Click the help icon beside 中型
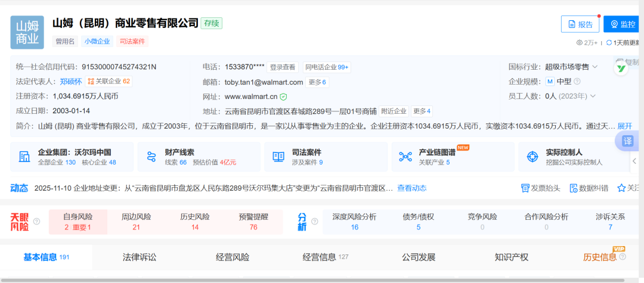Image resolution: width=644 pixels, height=283 pixels. [x=577, y=81]
